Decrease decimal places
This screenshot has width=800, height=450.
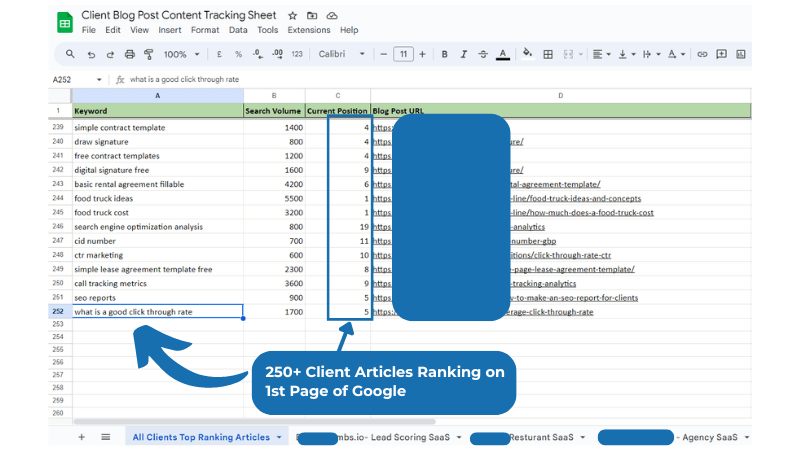pos(258,54)
